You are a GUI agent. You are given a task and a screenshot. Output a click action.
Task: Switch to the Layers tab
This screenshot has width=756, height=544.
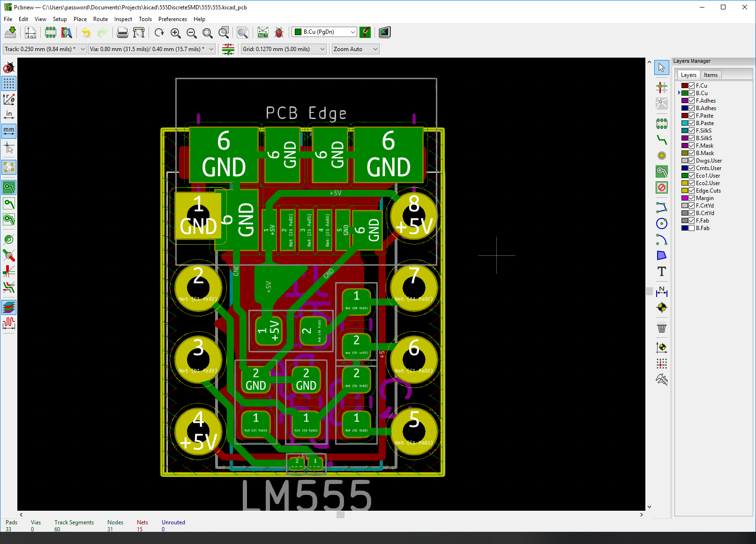click(x=689, y=75)
